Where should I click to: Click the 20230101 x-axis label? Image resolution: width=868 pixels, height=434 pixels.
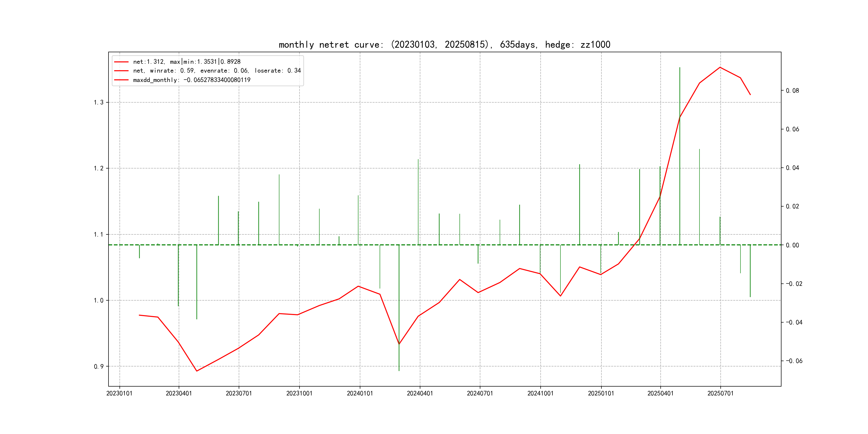(x=119, y=393)
